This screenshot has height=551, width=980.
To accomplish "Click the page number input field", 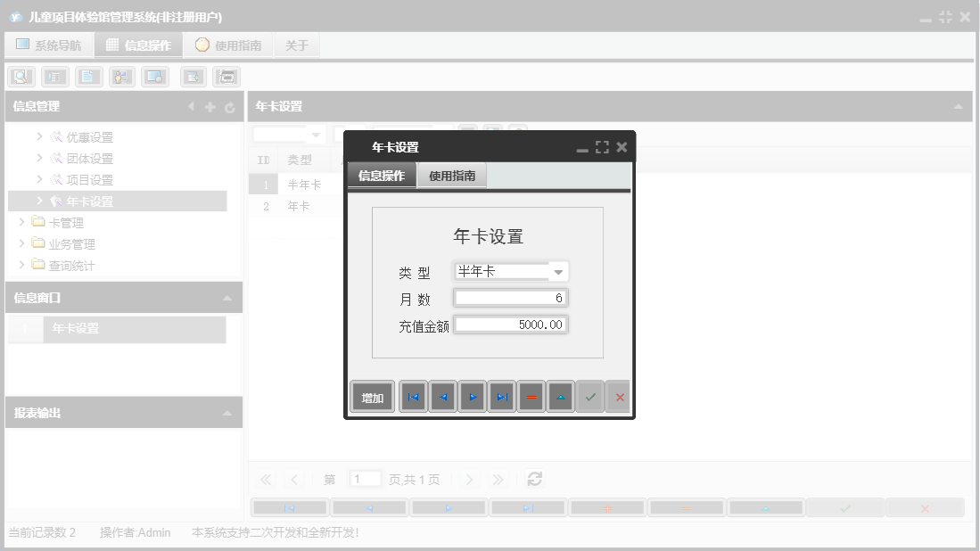I will coord(365,479).
